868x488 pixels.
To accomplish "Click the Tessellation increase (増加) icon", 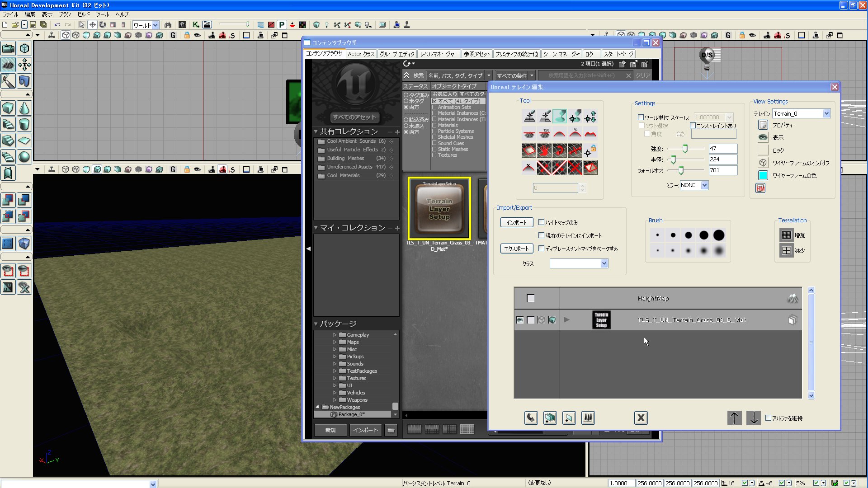I will coord(786,235).
